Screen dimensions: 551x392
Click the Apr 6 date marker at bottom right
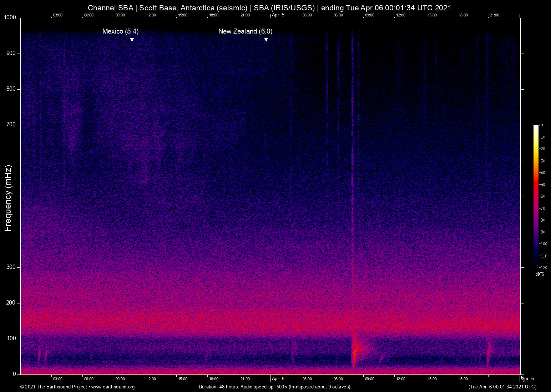(x=528, y=379)
